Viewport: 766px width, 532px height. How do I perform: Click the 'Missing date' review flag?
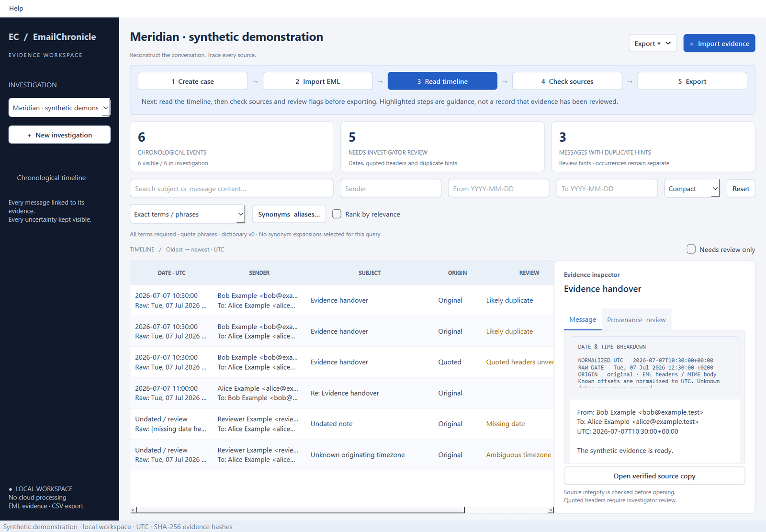coord(505,424)
